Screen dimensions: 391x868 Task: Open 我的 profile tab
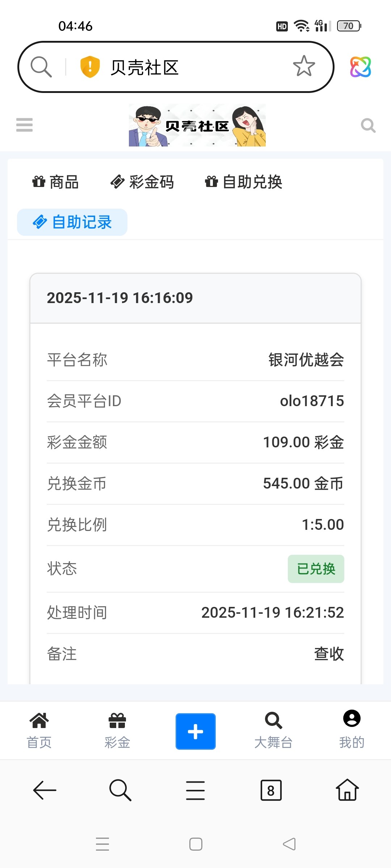click(352, 731)
